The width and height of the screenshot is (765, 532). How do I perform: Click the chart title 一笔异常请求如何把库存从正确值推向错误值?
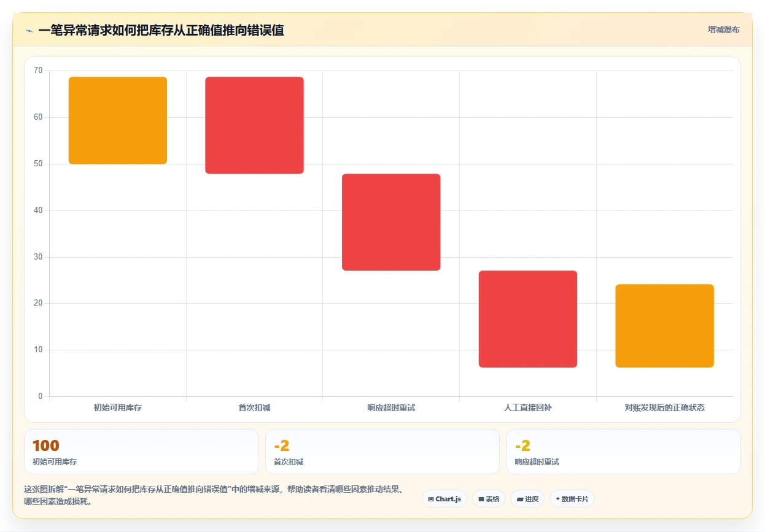coord(161,30)
